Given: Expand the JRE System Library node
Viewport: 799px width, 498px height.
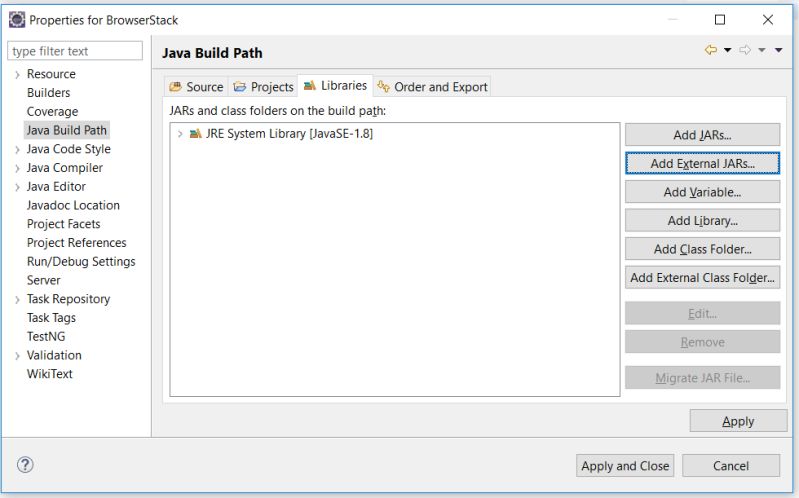Looking at the screenshot, I should pos(180,134).
